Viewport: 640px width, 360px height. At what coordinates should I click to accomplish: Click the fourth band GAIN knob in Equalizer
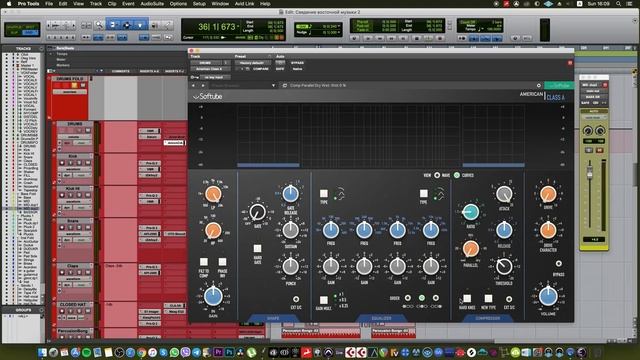(431, 267)
